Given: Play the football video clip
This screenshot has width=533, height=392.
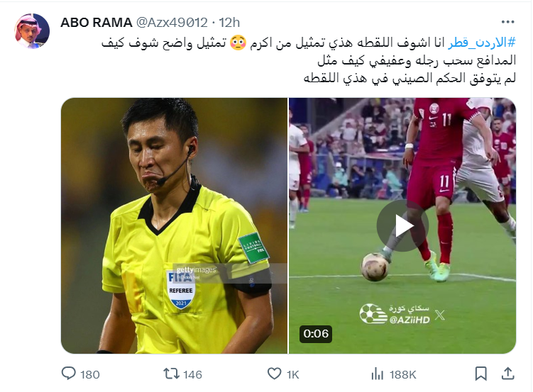Looking at the screenshot, I should click(x=402, y=225).
